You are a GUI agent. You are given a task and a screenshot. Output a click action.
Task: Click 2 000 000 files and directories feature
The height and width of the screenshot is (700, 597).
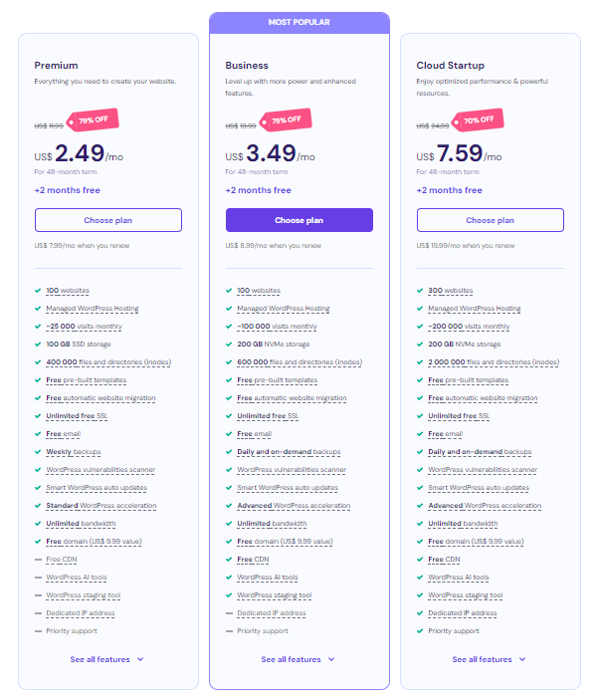pyautogui.click(x=494, y=362)
